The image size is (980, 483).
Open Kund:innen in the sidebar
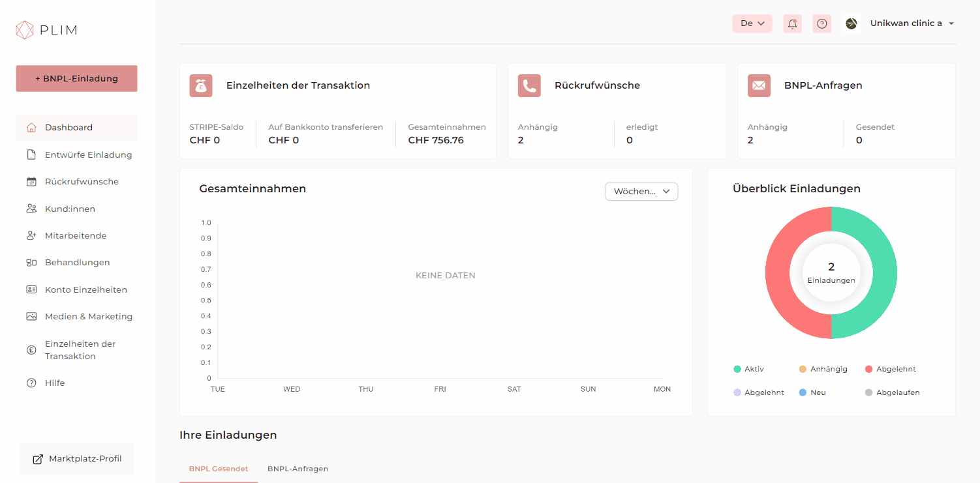(70, 209)
